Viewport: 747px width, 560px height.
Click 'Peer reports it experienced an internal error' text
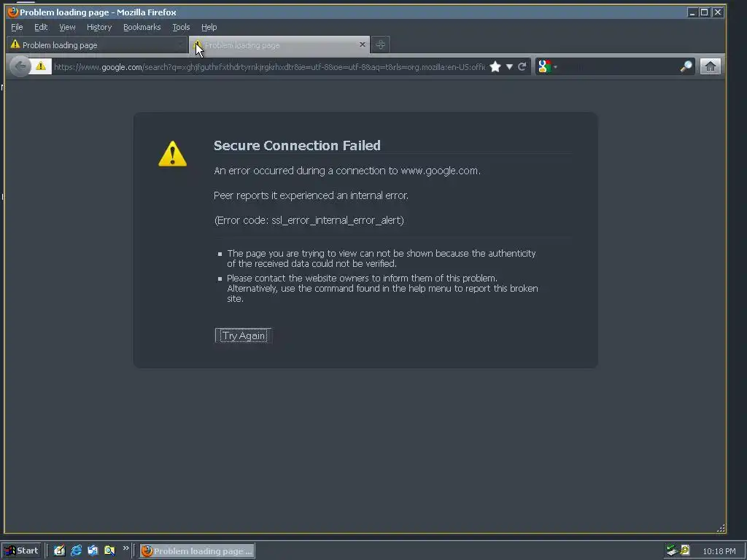pos(311,195)
